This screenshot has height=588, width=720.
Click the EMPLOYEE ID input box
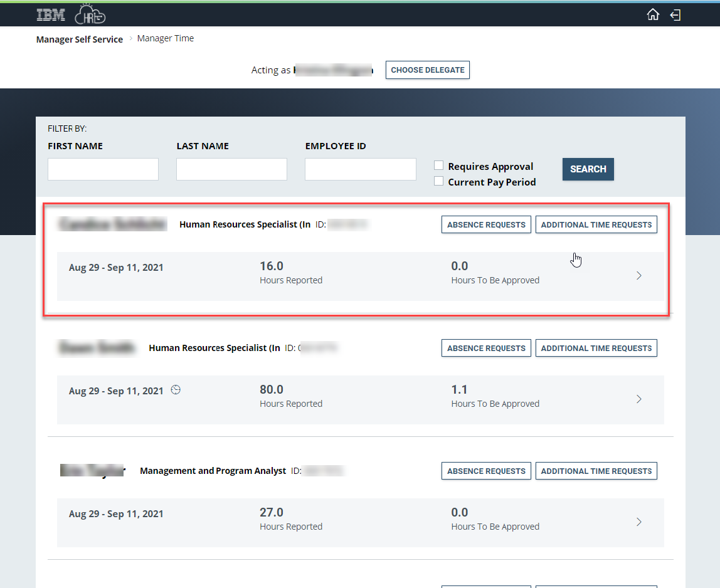click(x=360, y=169)
